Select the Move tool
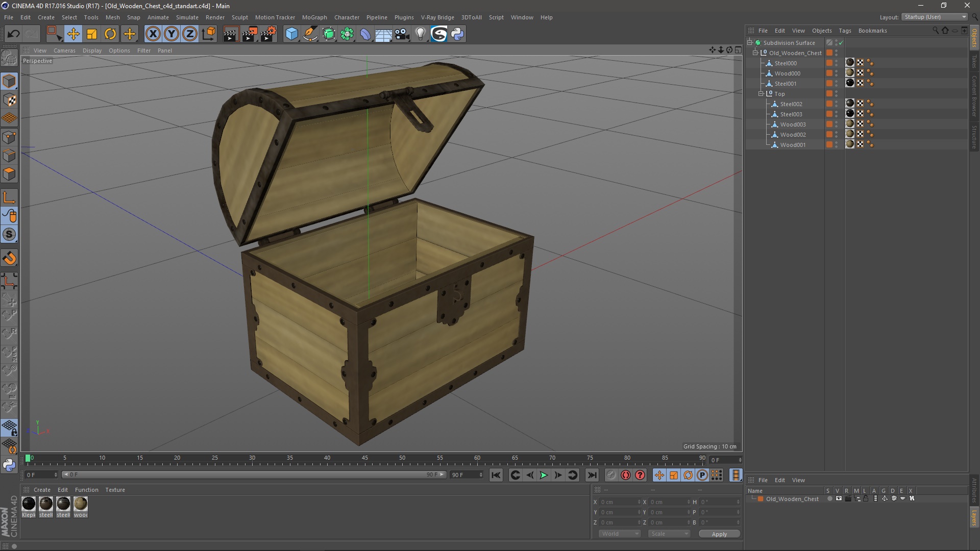The image size is (980, 551). [x=73, y=34]
